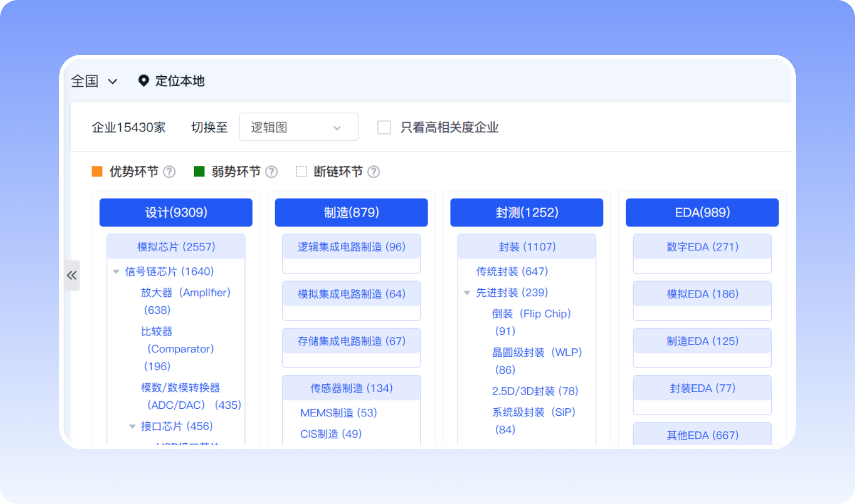Collapse the 接口芯片 (456) node
The width and height of the screenshot is (855, 504).
[x=133, y=426]
